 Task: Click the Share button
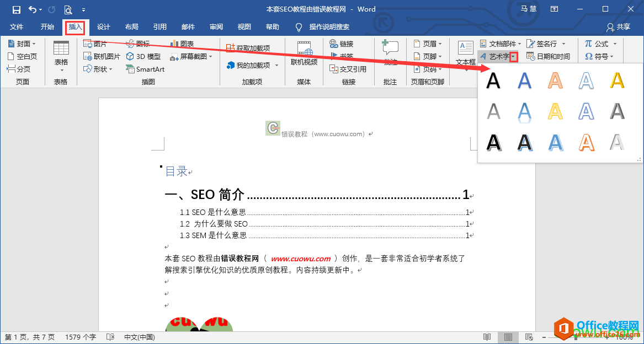click(618, 26)
